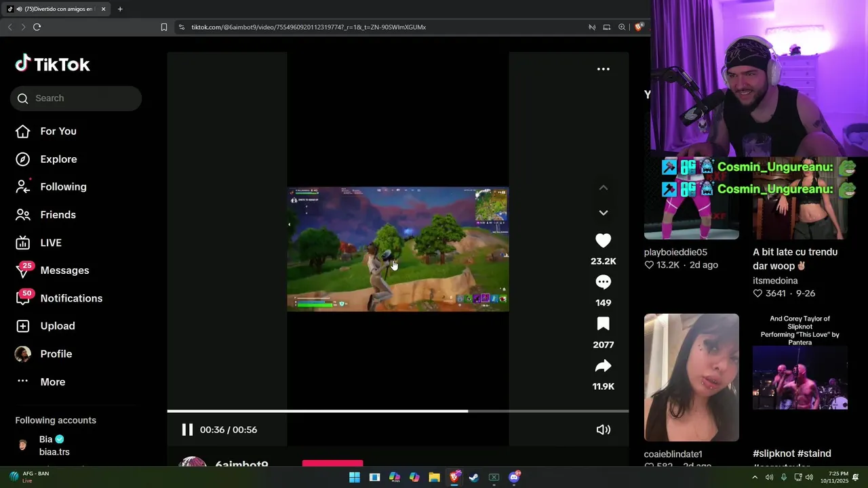Screen dimensions: 868x488
Task: Click '#slipknot #staind' caption text
Action: [x=791, y=453]
